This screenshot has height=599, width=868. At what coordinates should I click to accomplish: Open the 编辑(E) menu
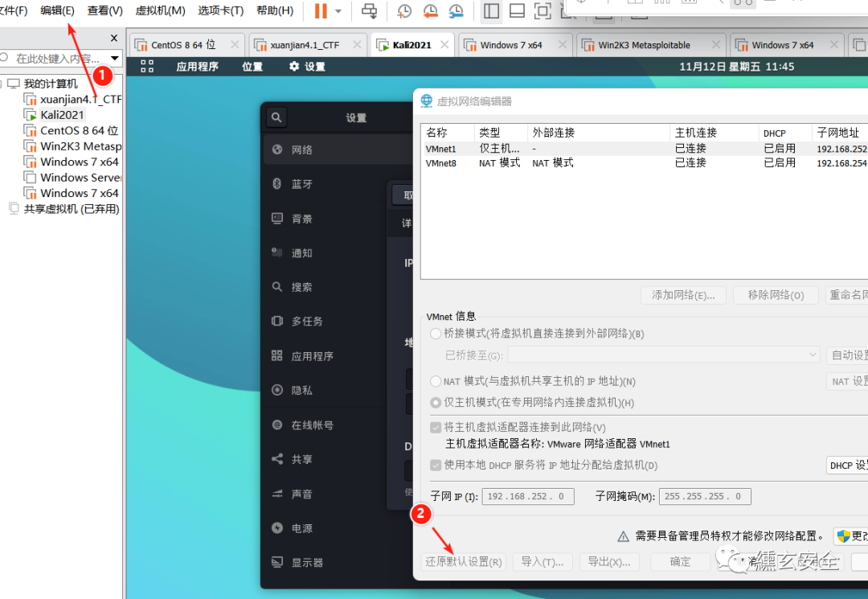(58, 10)
